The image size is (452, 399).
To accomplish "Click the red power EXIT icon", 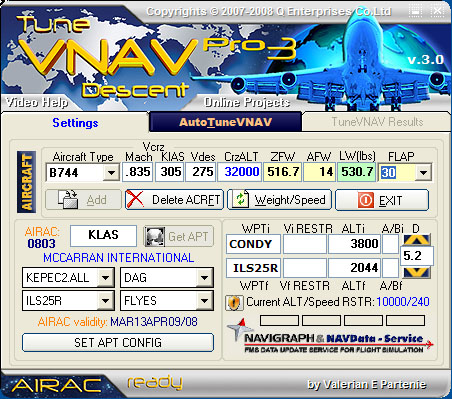I will point(366,200).
